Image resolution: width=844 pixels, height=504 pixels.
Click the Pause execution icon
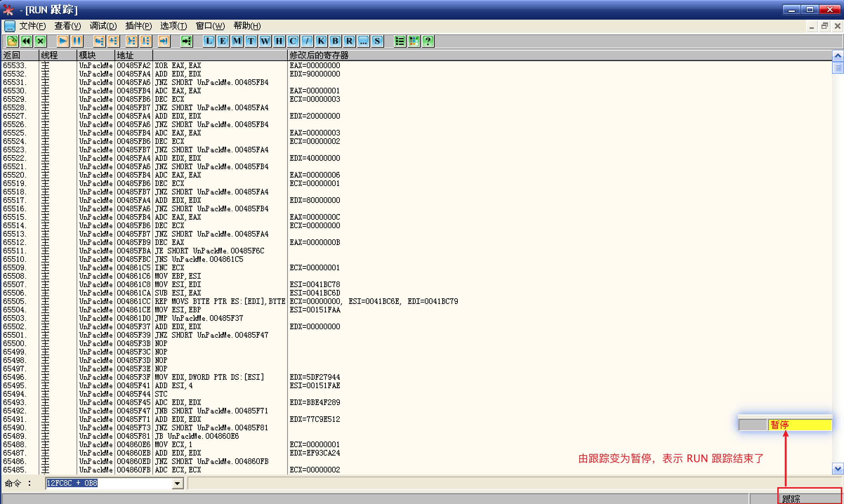pos(77,41)
